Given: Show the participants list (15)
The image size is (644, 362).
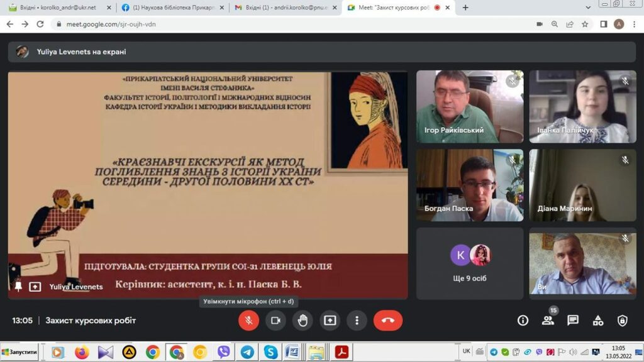Looking at the screenshot, I should pos(548,321).
